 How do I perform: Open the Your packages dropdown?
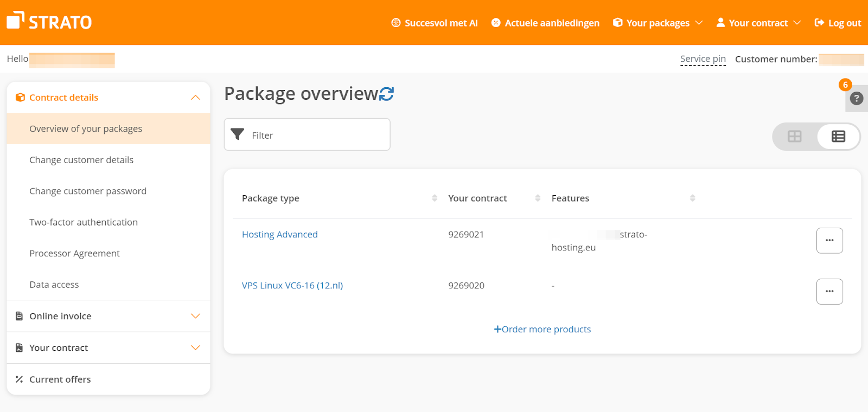(x=658, y=23)
